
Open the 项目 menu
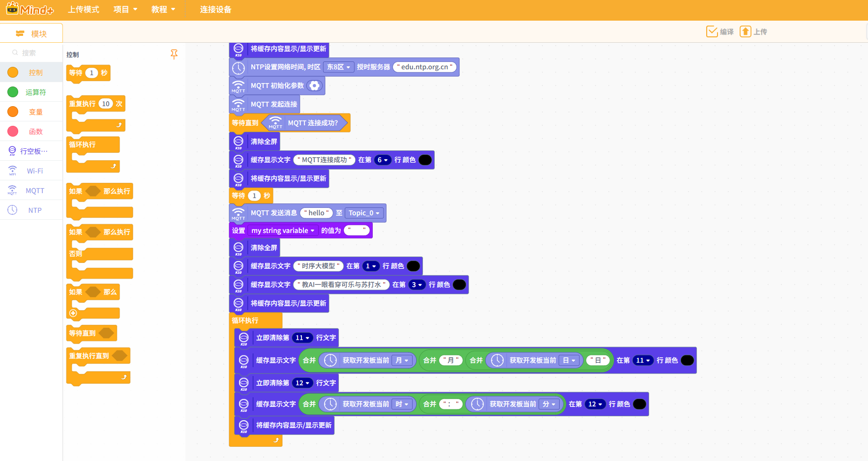(125, 9)
